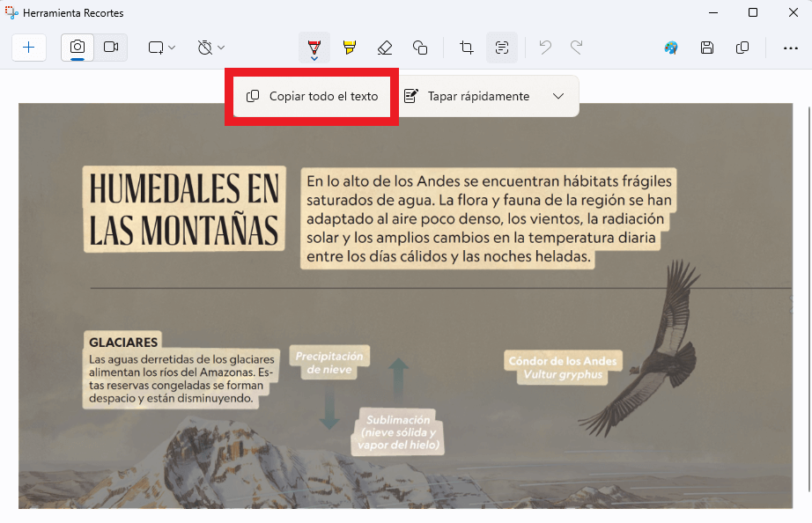Open the snip shape mode dropdown
This screenshot has height=523, width=812.
(161, 48)
